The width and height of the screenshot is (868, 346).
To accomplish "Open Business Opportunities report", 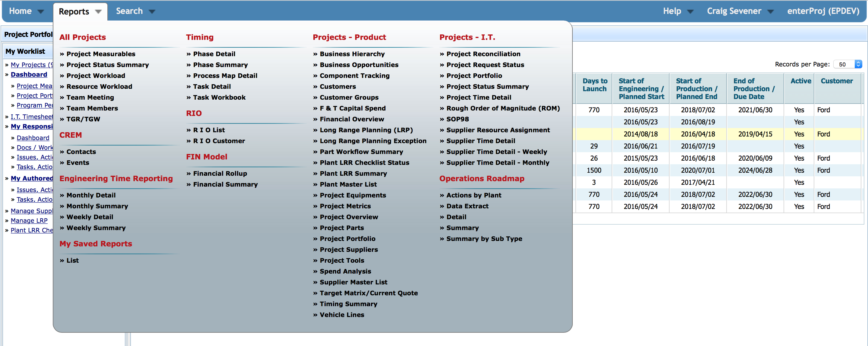I will coord(359,65).
